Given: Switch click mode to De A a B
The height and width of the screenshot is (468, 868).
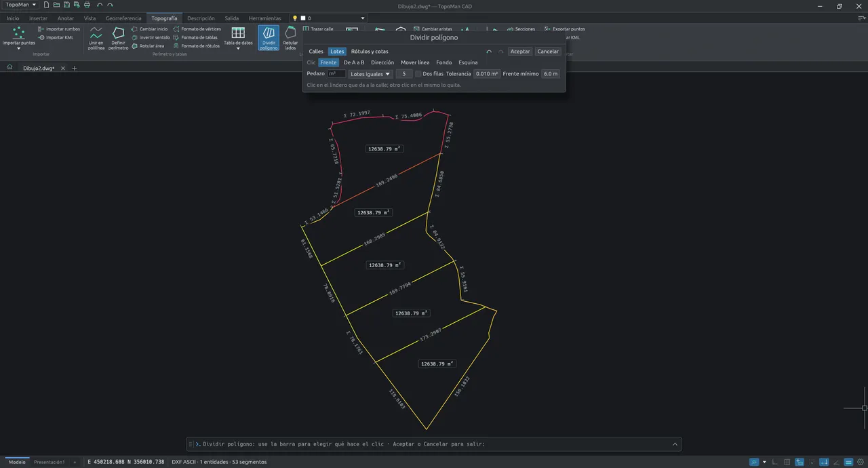Looking at the screenshot, I should tap(354, 62).
